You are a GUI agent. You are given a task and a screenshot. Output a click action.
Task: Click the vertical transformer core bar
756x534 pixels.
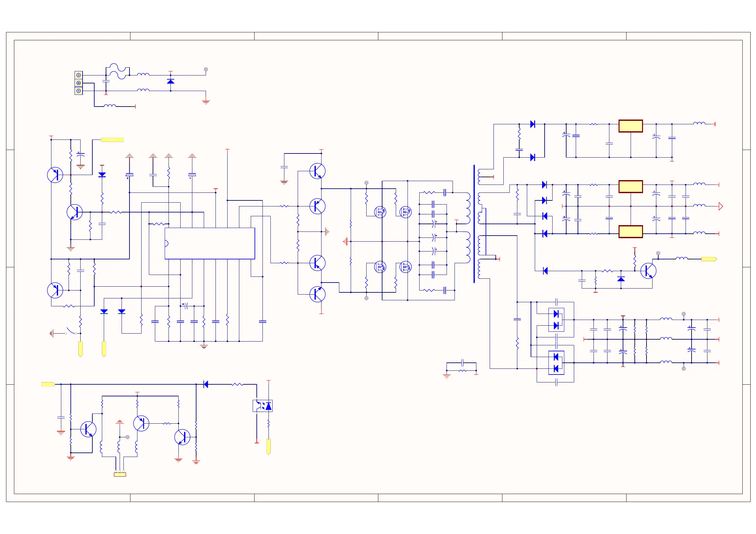[x=474, y=224]
